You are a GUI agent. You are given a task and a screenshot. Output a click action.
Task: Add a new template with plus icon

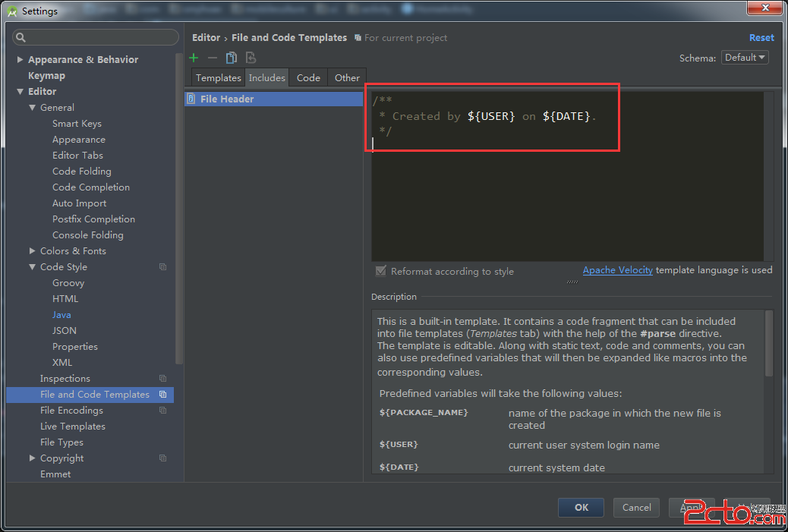pos(194,58)
